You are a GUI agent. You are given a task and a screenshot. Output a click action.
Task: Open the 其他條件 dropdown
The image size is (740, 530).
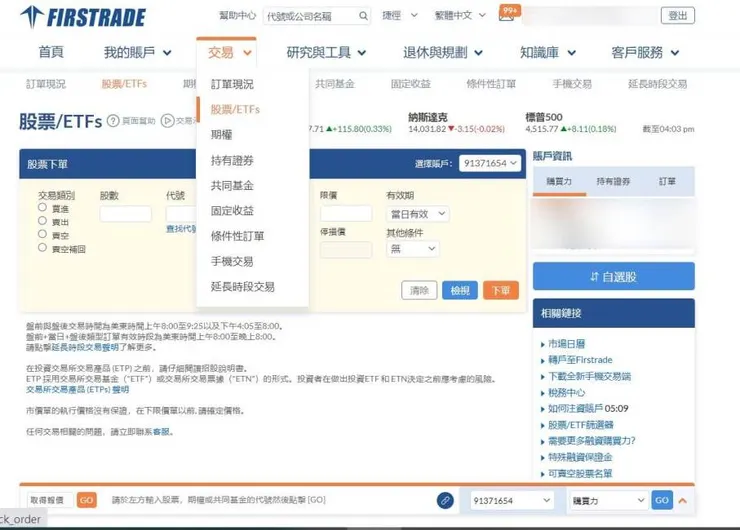(x=412, y=249)
